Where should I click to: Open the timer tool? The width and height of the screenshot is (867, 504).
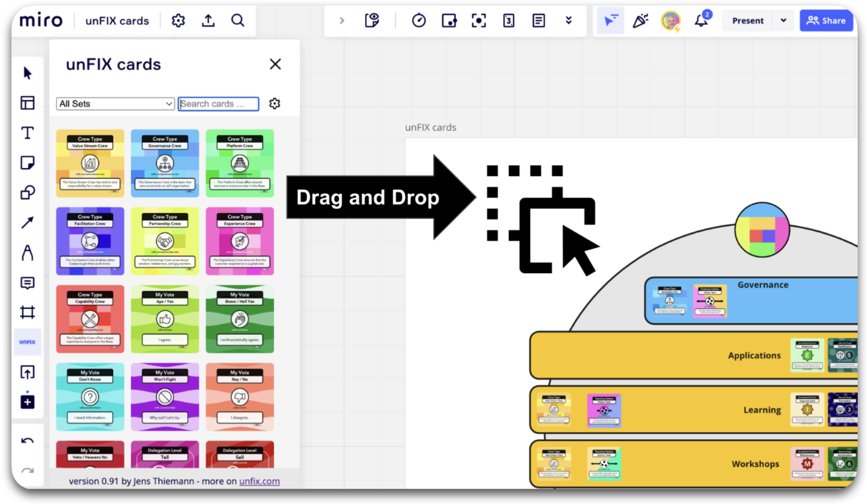(x=418, y=21)
